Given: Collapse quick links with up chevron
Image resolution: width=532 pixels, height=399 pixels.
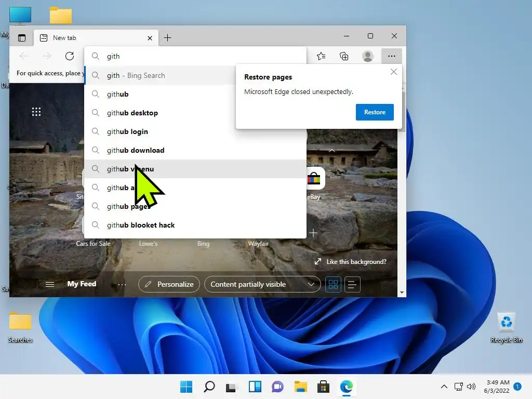Looking at the screenshot, I should coord(332,150).
